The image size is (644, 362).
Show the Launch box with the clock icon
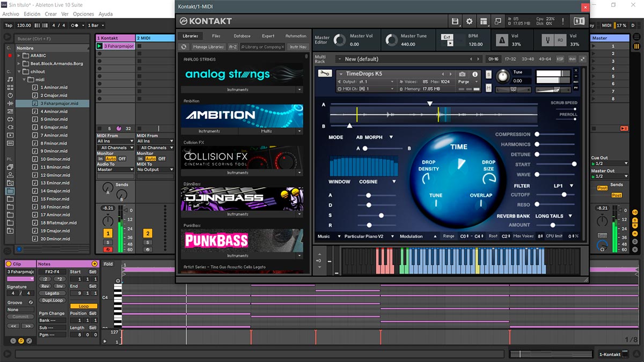coord(13,341)
